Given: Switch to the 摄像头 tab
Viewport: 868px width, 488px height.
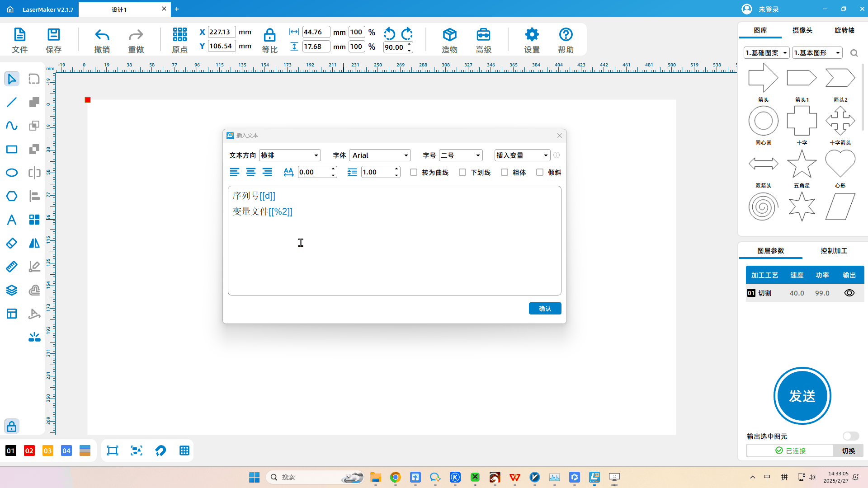Looking at the screenshot, I should [802, 30].
